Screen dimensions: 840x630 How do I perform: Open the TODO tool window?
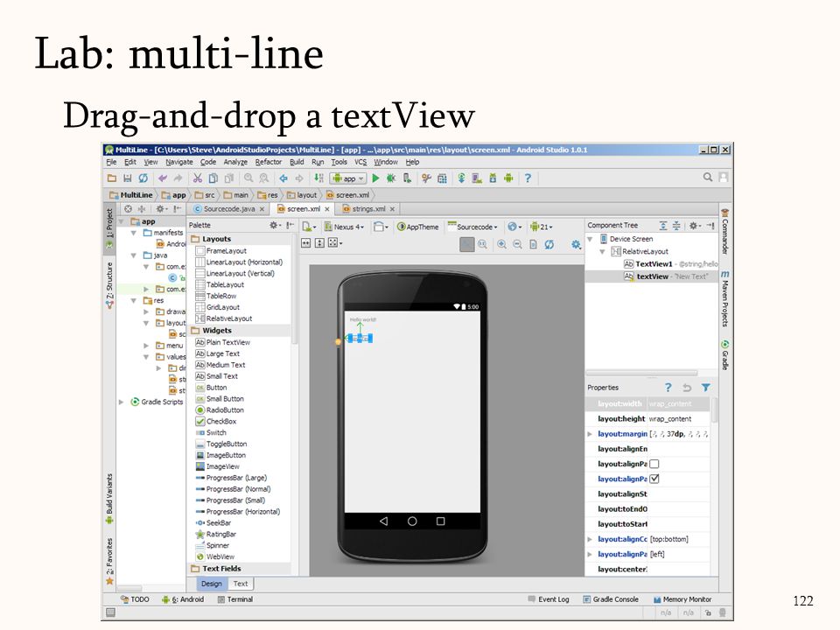(x=135, y=599)
